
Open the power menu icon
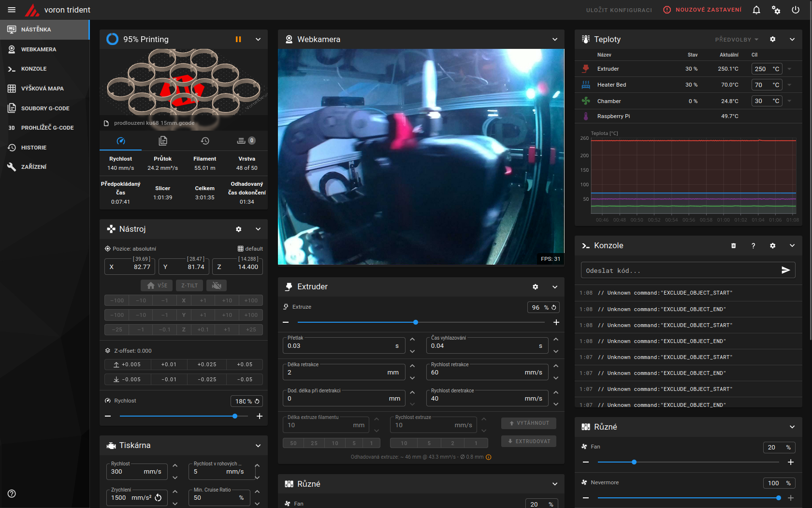click(796, 10)
